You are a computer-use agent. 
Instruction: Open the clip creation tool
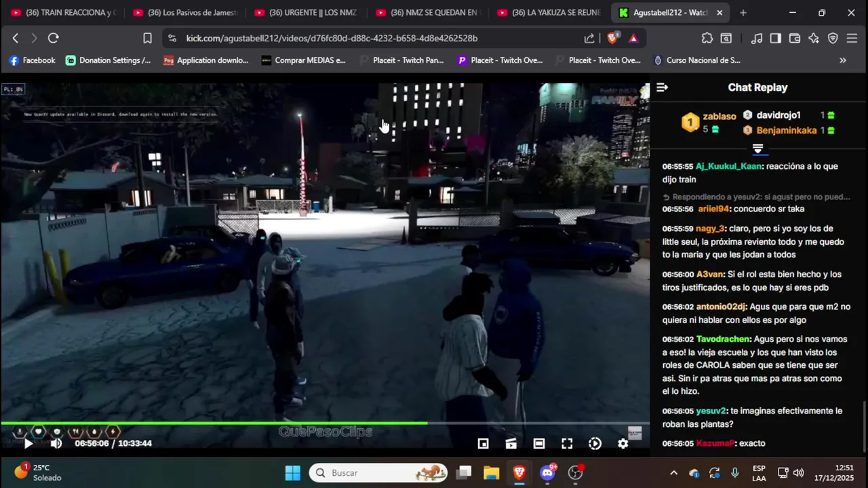point(511,443)
